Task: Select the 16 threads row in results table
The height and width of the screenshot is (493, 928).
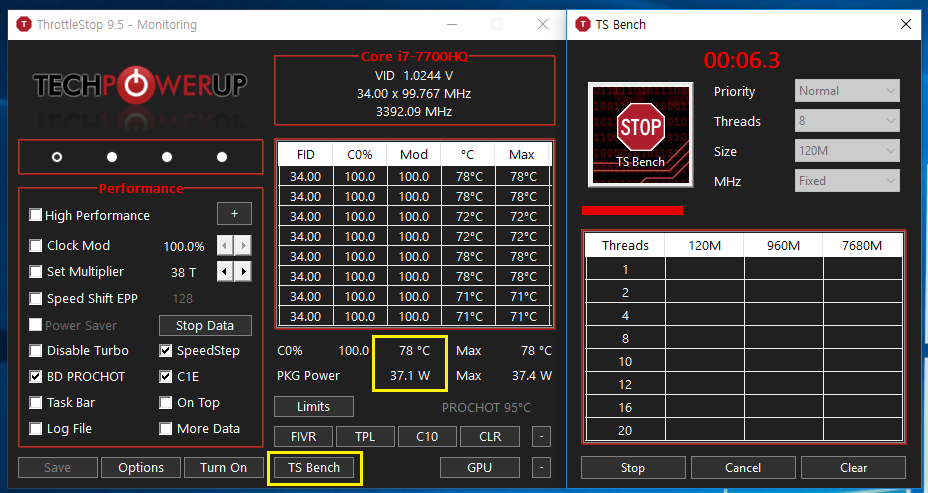Action: pyautogui.click(x=744, y=407)
